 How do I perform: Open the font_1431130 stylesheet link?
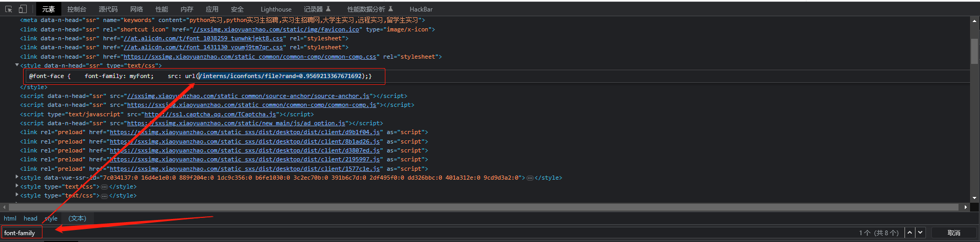[203, 47]
